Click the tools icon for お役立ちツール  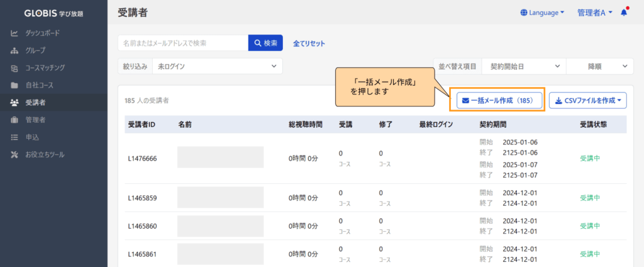(x=14, y=154)
